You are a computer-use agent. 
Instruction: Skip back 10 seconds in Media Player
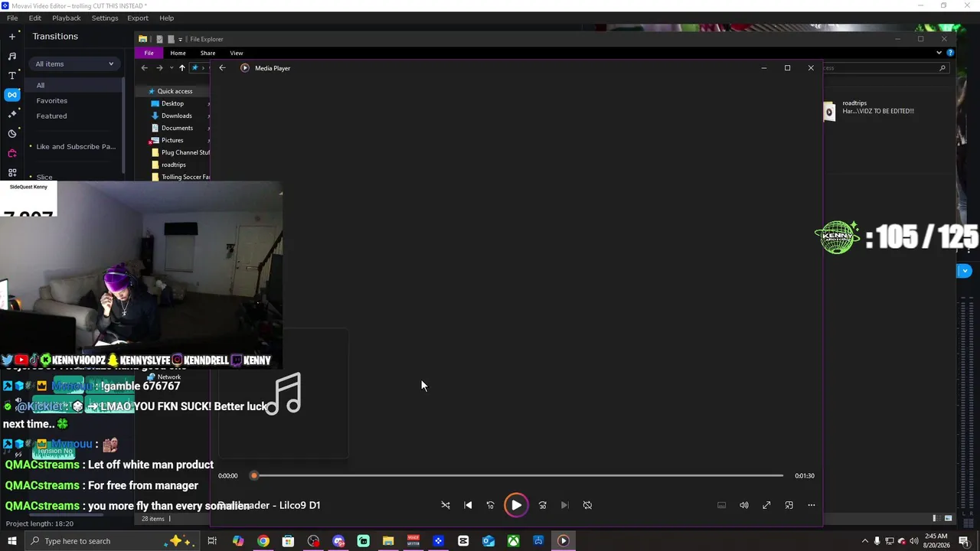click(x=491, y=505)
